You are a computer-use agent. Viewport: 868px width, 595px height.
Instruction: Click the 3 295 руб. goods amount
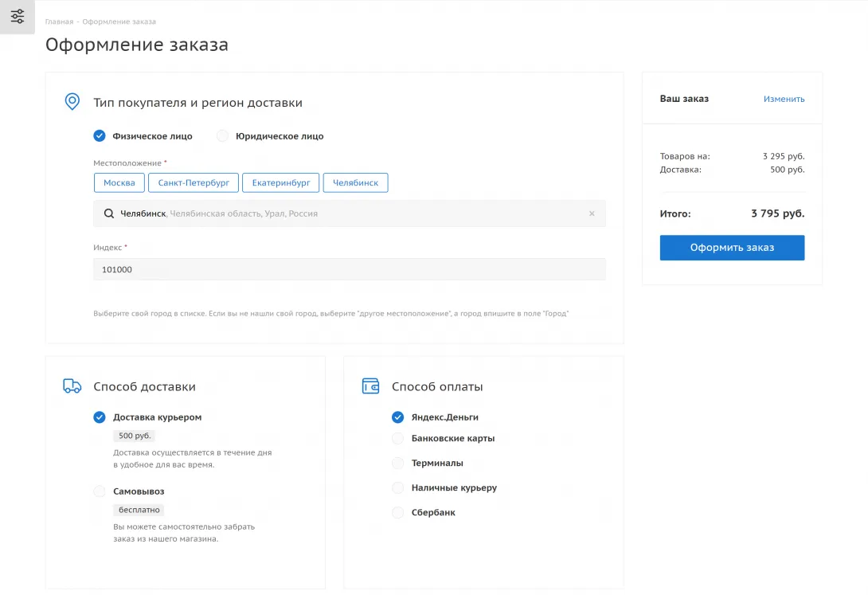coord(784,156)
